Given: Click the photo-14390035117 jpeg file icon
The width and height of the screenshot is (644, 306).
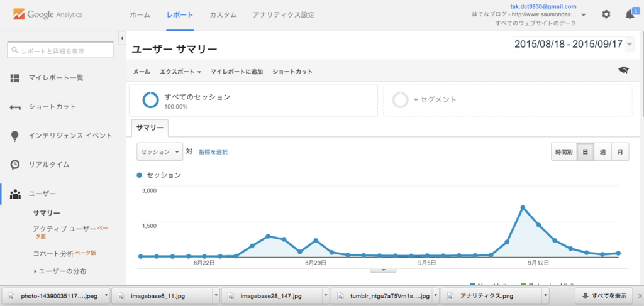Looking at the screenshot, I should tap(12, 295).
